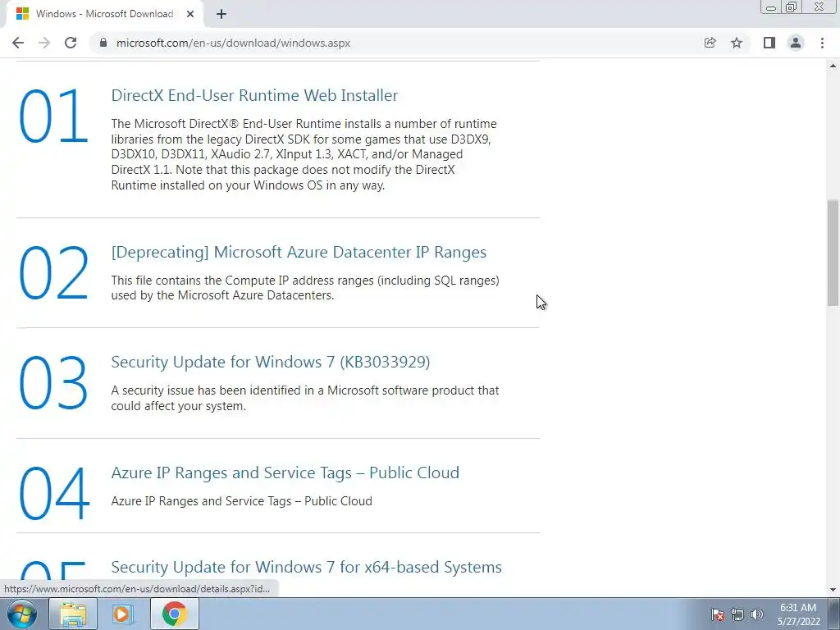Go back using the browser back arrow

pos(18,43)
